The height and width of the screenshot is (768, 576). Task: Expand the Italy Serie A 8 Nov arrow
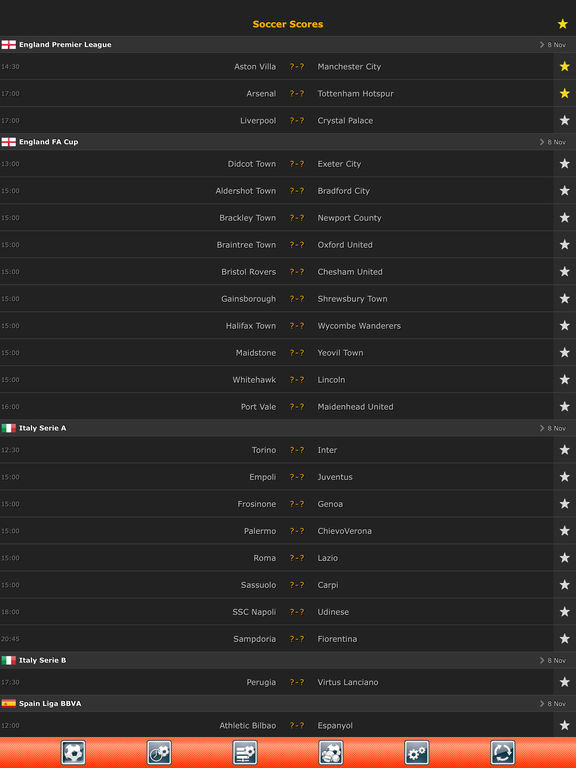542,428
